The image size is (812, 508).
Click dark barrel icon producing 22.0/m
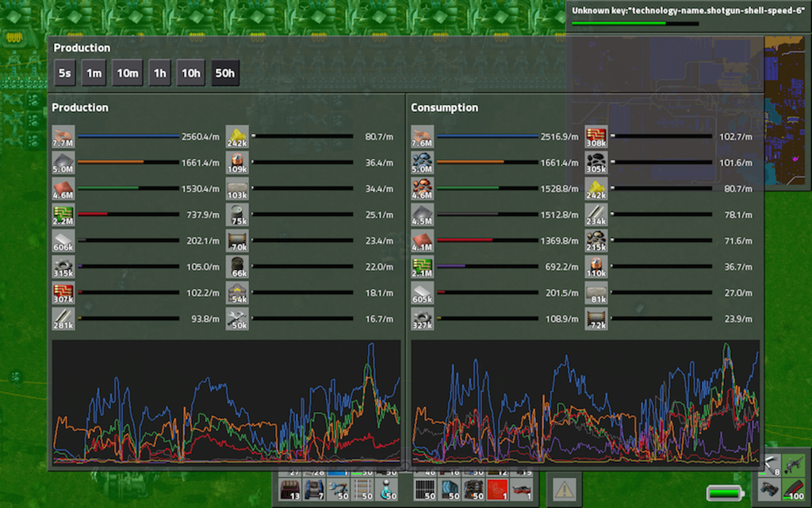tap(237, 267)
